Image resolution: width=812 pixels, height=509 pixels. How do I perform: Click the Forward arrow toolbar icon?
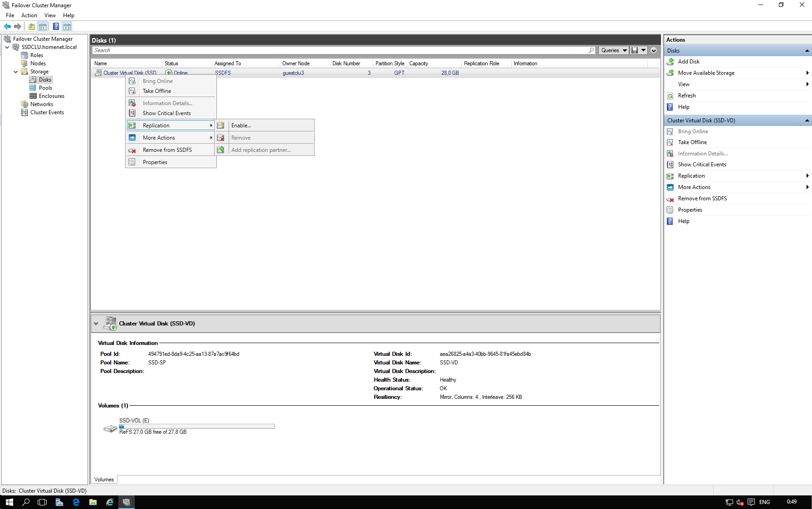(x=18, y=26)
